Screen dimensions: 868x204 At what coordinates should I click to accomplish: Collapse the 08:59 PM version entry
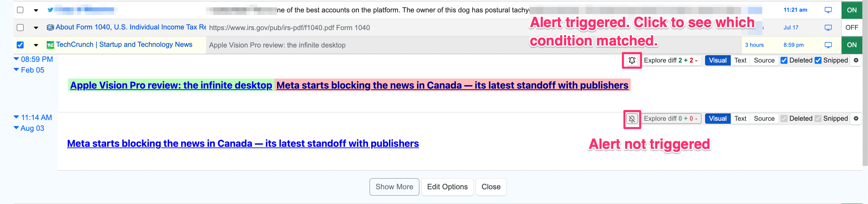click(16, 59)
